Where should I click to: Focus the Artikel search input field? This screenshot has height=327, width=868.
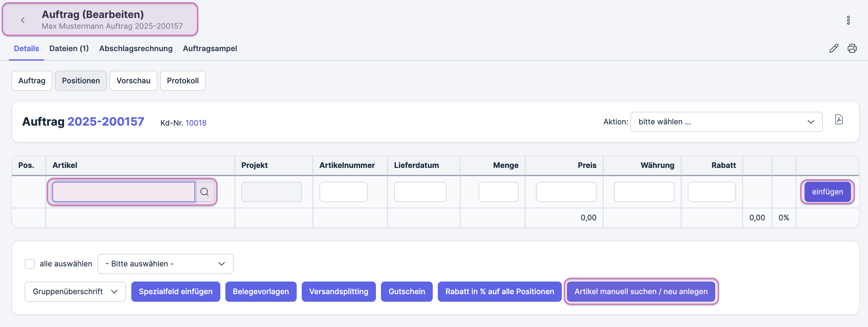(x=124, y=192)
